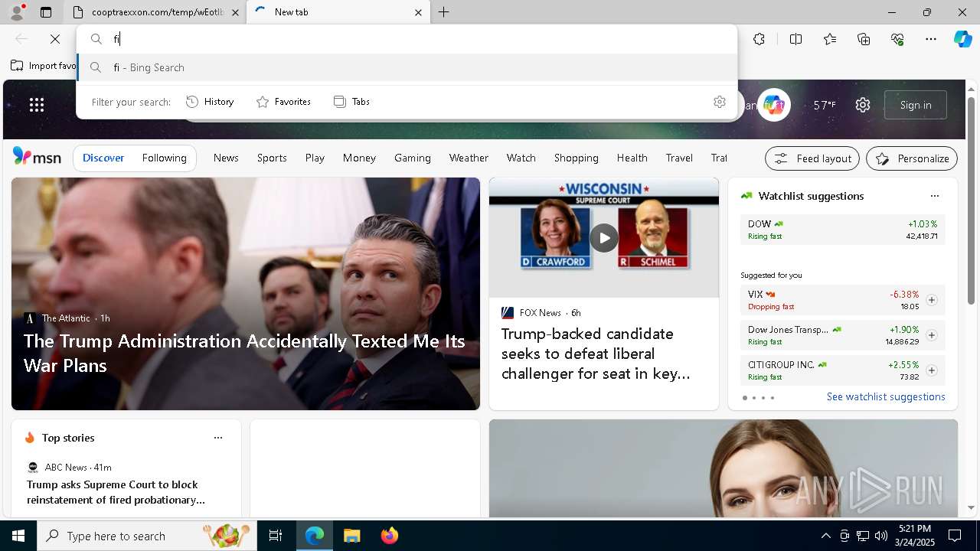Open the Browser essentials icon
Screen dimensions: 980x551
click(x=897, y=39)
